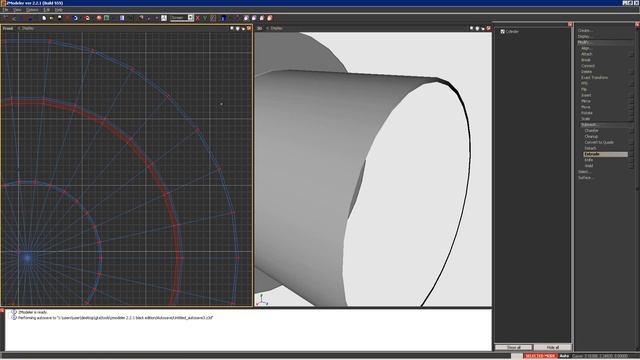This screenshot has height=360, width=640.
Task: Expand the Create... command group
Action: [x=585, y=31]
